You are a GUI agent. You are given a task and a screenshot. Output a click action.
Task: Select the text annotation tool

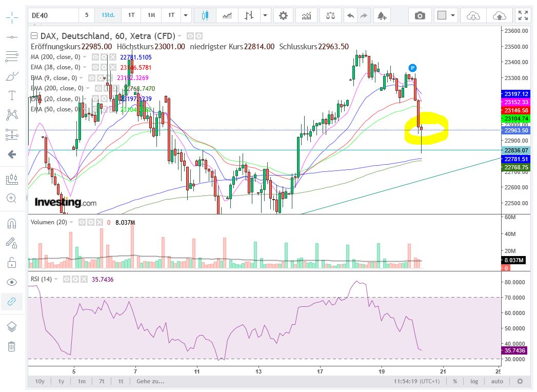12,95
